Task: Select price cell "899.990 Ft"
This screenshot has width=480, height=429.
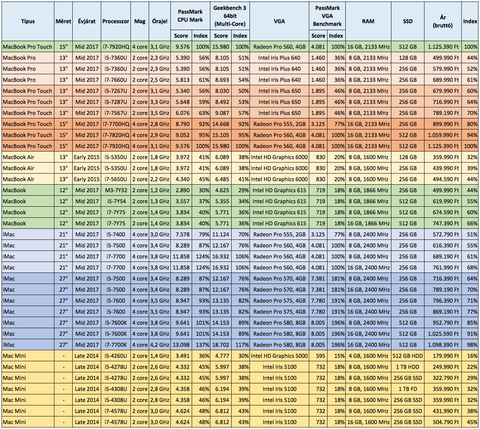Action: coord(443,124)
